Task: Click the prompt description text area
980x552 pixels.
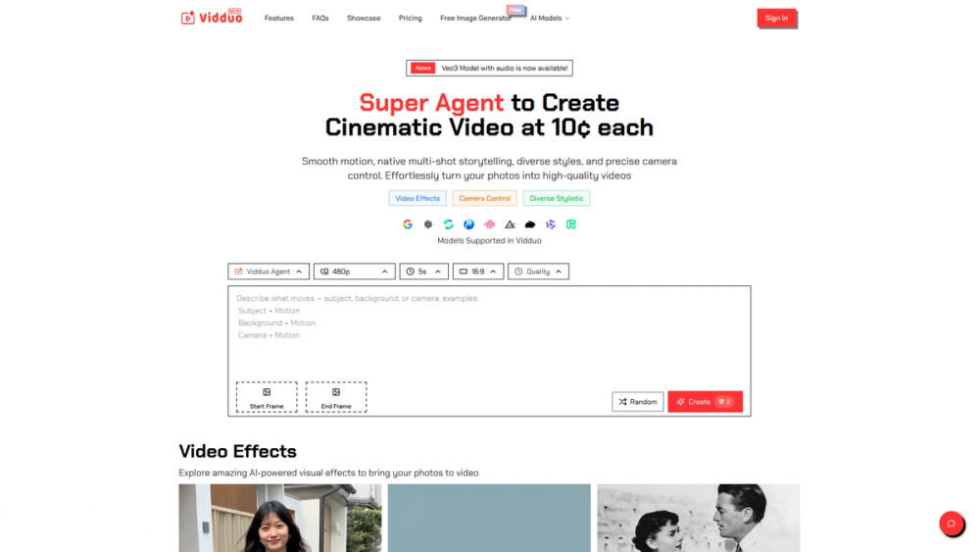Action: point(489,331)
